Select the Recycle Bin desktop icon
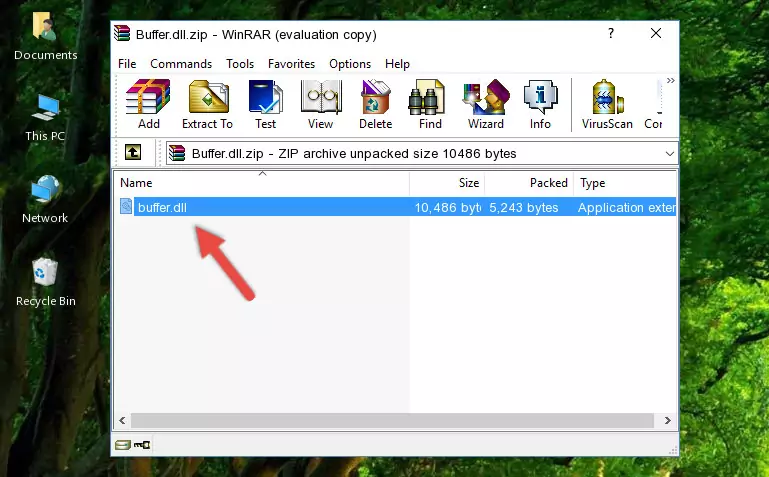The width and height of the screenshot is (769, 477). (x=45, y=282)
